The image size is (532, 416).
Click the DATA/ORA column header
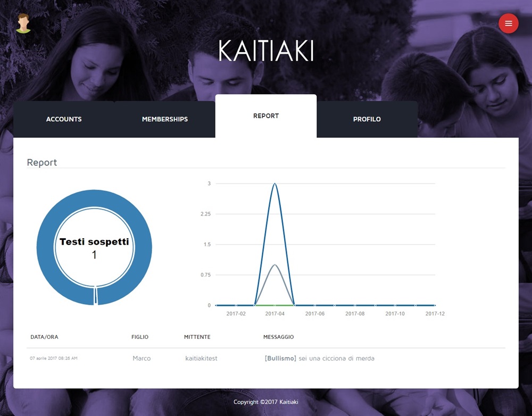[45, 337]
